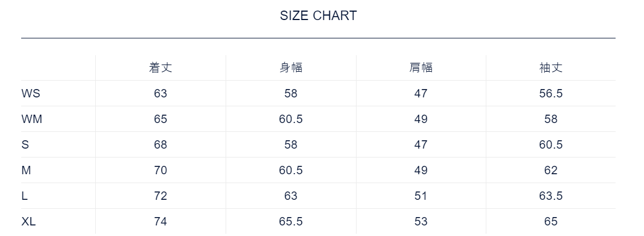Click the M size row label
644x236 pixels.
(26, 170)
